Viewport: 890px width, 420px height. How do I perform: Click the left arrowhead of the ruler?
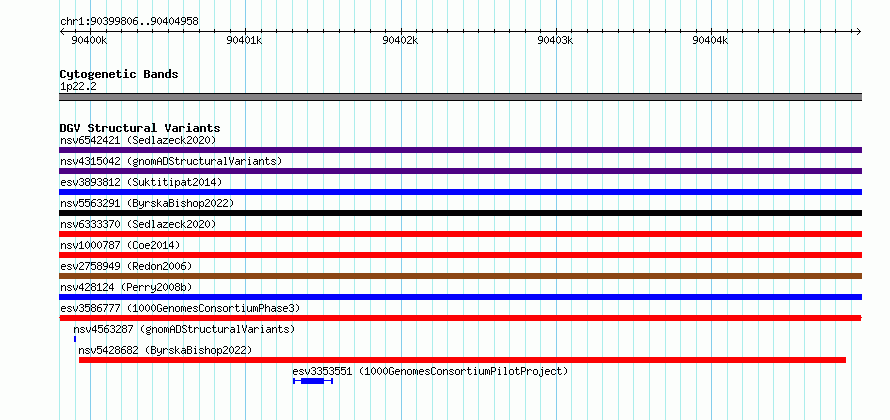click(x=62, y=31)
